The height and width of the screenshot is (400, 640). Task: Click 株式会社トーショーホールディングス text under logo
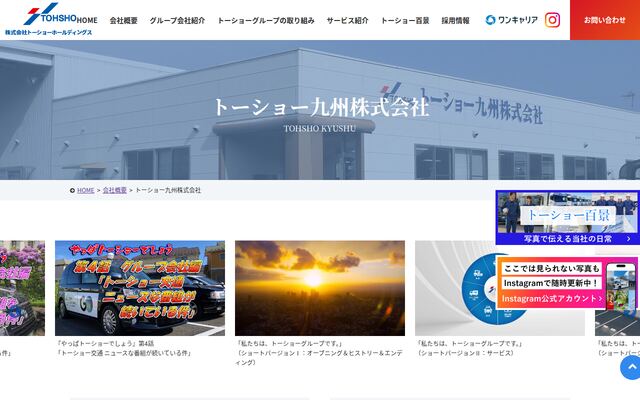[x=49, y=32]
